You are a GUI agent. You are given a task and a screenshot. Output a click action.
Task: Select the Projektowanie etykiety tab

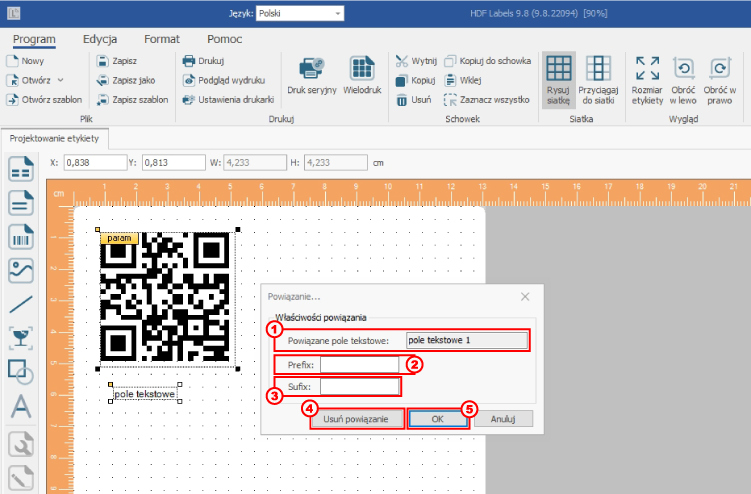[54, 138]
